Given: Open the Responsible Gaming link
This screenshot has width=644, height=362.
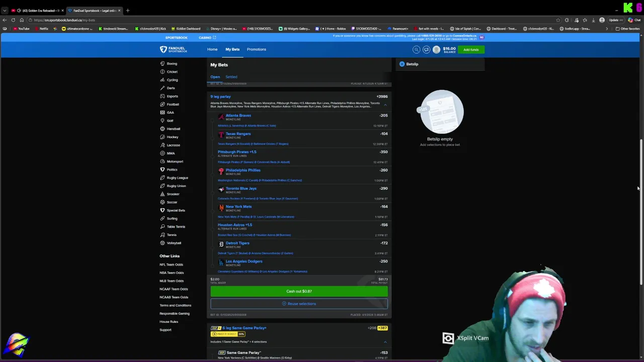Looking at the screenshot, I should click(175, 313).
